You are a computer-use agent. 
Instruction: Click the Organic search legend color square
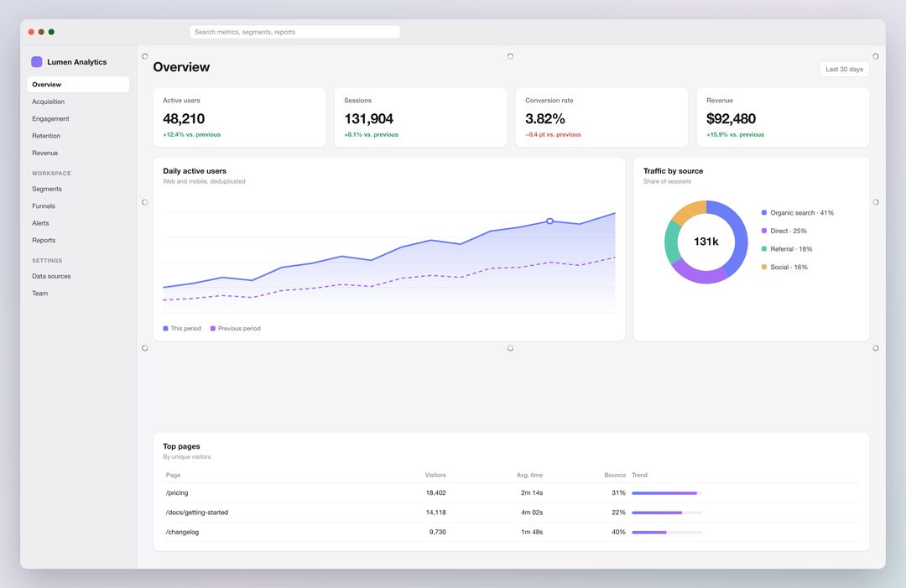(x=764, y=212)
